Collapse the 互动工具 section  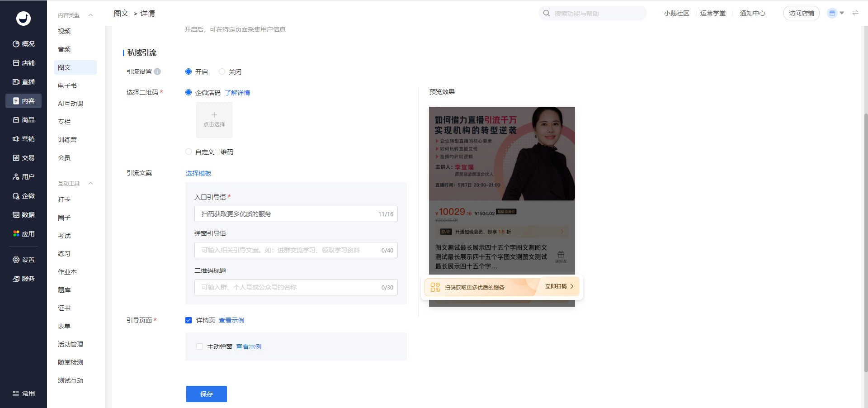tap(90, 183)
